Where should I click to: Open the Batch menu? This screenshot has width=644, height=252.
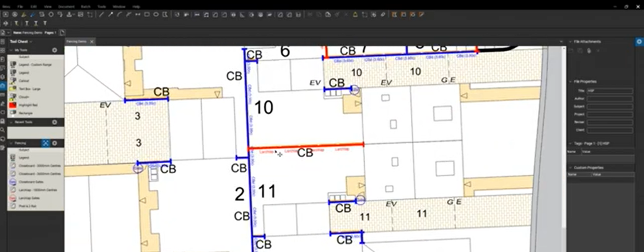point(85,6)
